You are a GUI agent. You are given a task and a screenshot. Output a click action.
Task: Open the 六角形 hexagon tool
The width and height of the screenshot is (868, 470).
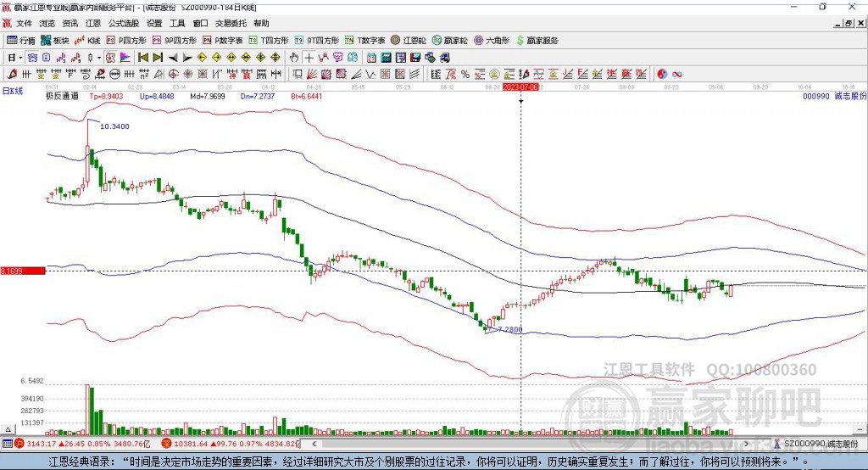(492, 41)
